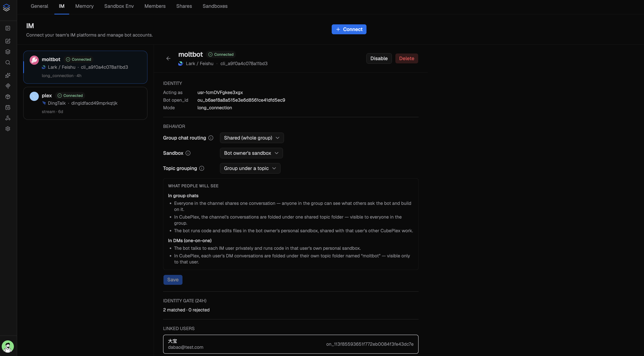644x356 pixels.
Task: Open new chat compose icon
Action: click(x=8, y=41)
